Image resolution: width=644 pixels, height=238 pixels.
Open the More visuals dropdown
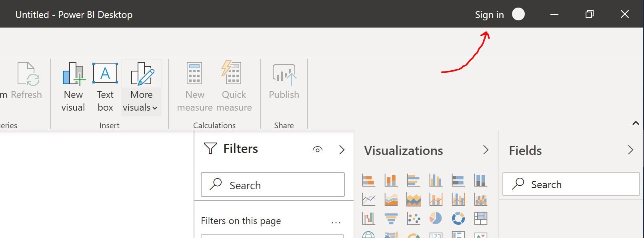(141, 87)
